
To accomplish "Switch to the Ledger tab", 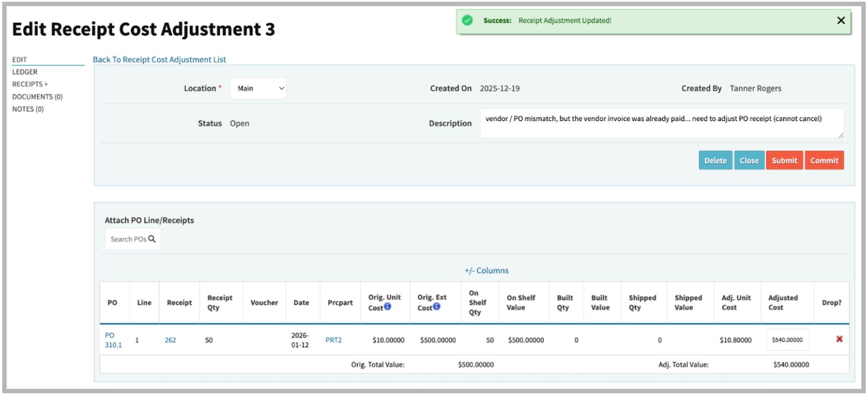I will pyautogui.click(x=25, y=72).
